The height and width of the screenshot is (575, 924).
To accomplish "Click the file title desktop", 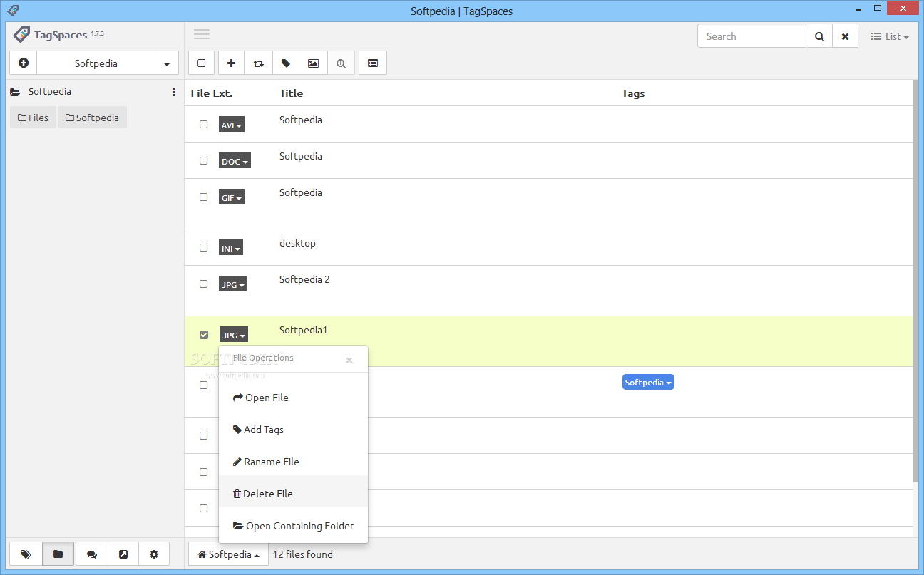I will (297, 243).
